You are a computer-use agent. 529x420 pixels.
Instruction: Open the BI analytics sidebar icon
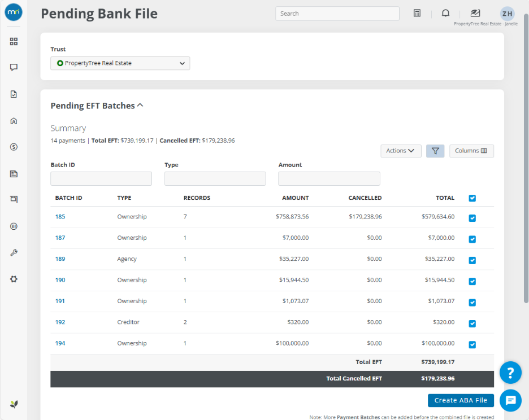(x=14, y=226)
